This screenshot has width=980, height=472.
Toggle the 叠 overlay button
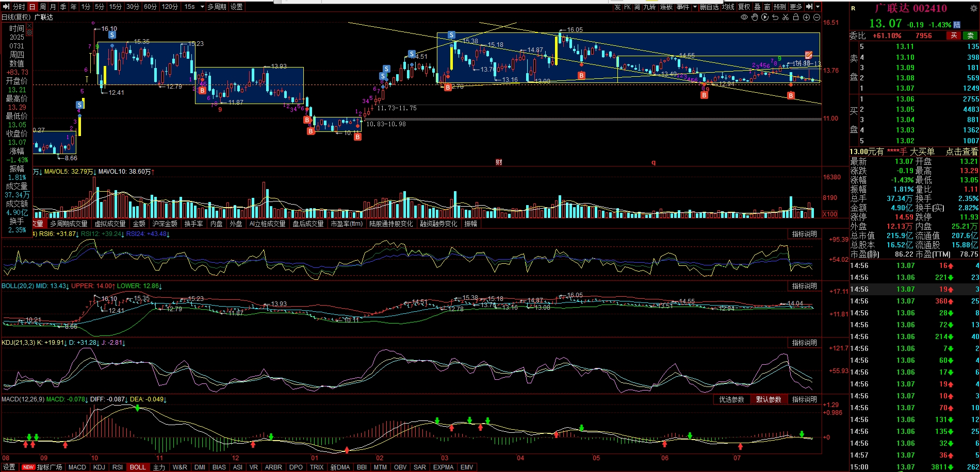point(757,7)
